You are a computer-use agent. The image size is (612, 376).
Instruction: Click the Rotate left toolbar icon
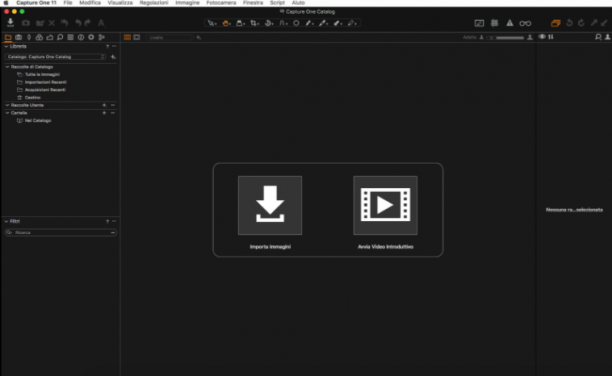(x=569, y=23)
